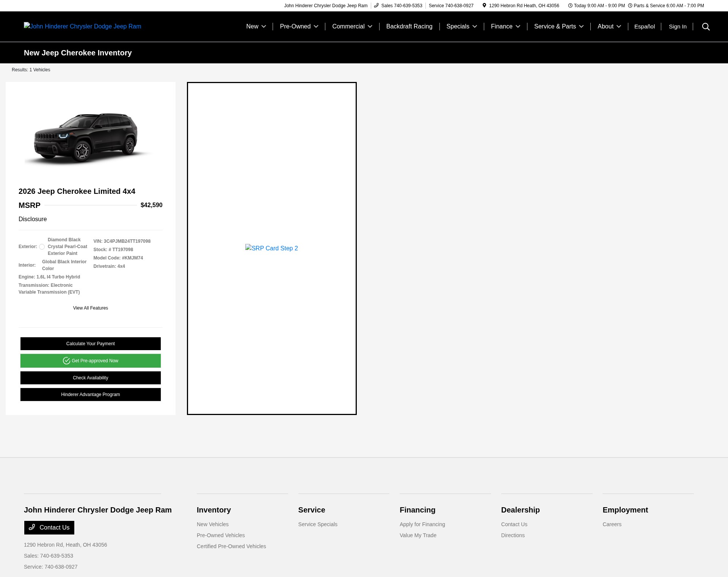Open footer Value My Trade link
728x577 pixels.
418,535
